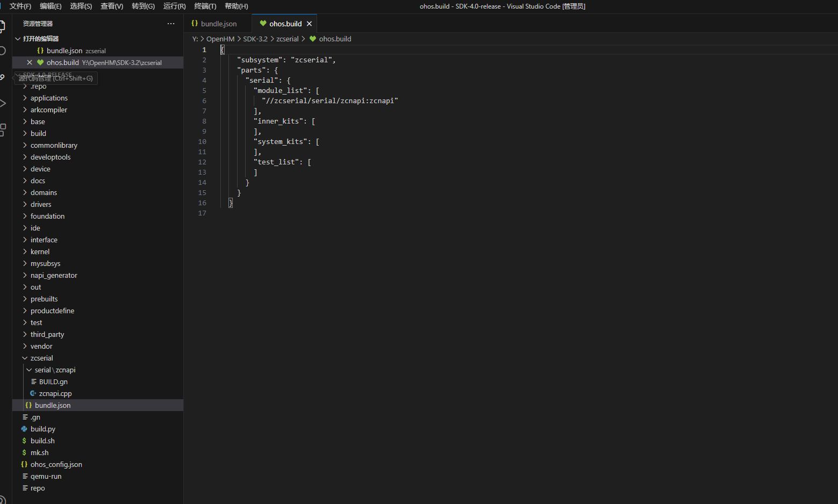Open the 文件(F) menu
This screenshot has height=504, width=838.
point(20,6)
